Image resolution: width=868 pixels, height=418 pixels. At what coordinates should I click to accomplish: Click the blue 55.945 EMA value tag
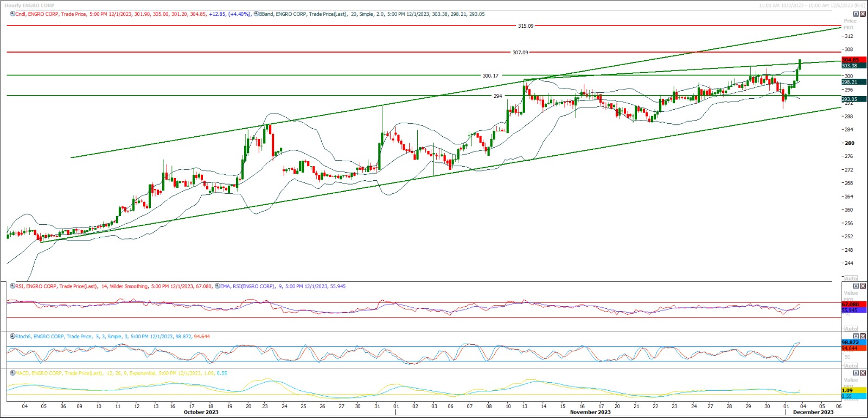click(854, 310)
